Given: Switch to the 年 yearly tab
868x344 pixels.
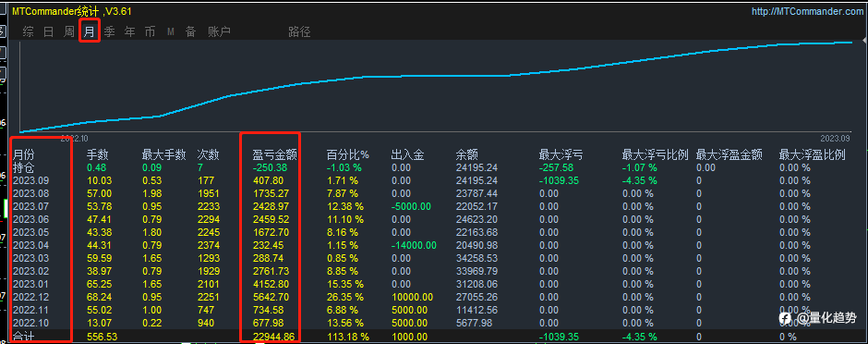Looking at the screenshot, I should pos(129,31).
